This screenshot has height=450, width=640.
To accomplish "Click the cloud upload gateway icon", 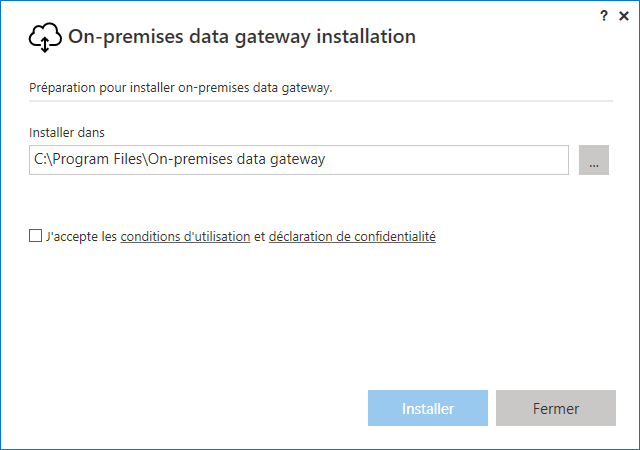I will pyautogui.click(x=45, y=38).
